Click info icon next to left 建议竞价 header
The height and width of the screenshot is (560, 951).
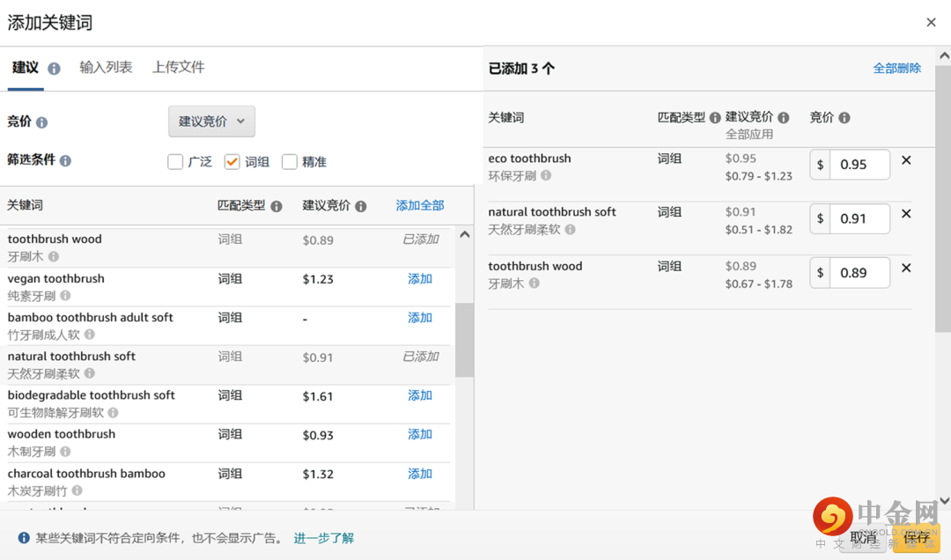pos(360,206)
